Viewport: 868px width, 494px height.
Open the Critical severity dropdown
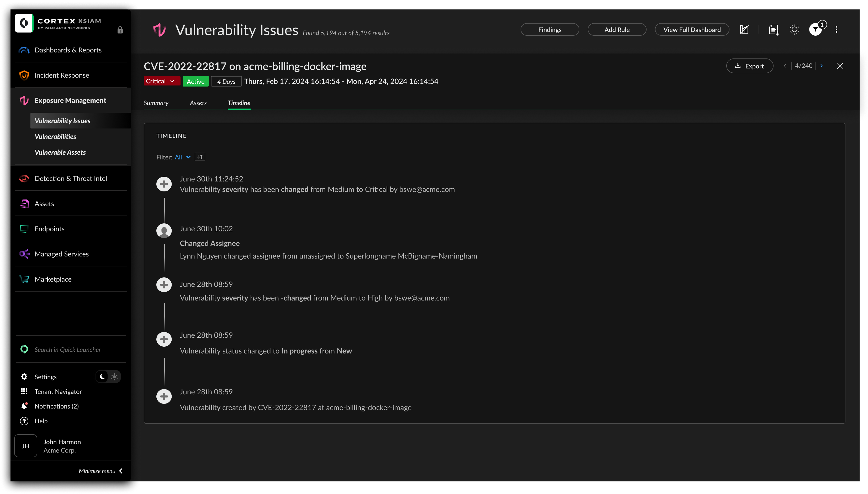pos(161,81)
